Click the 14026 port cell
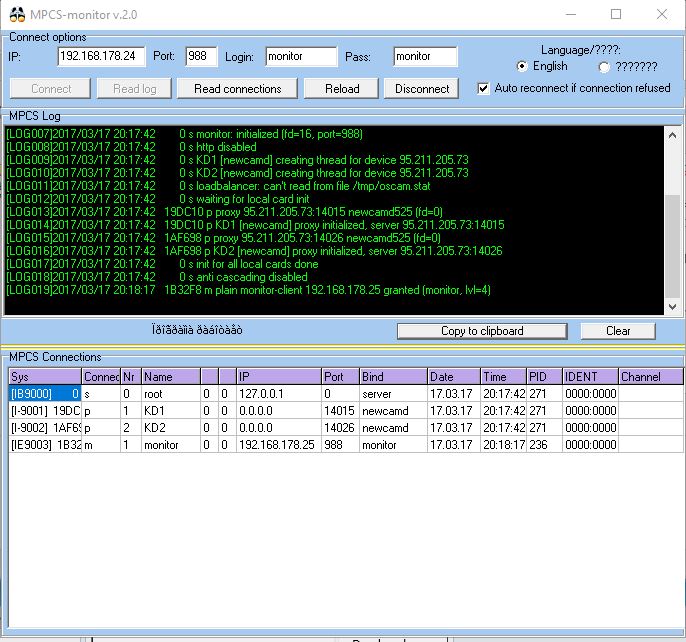The width and height of the screenshot is (686, 642). point(339,428)
